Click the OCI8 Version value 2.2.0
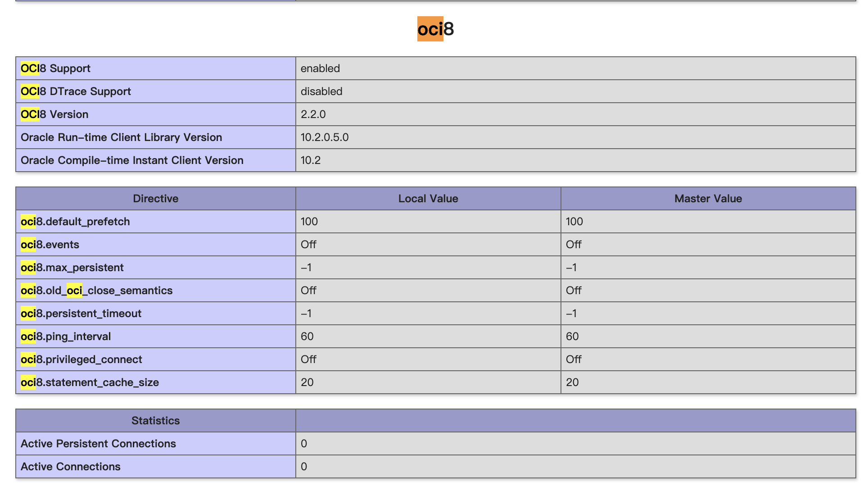 tap(313, 114)
